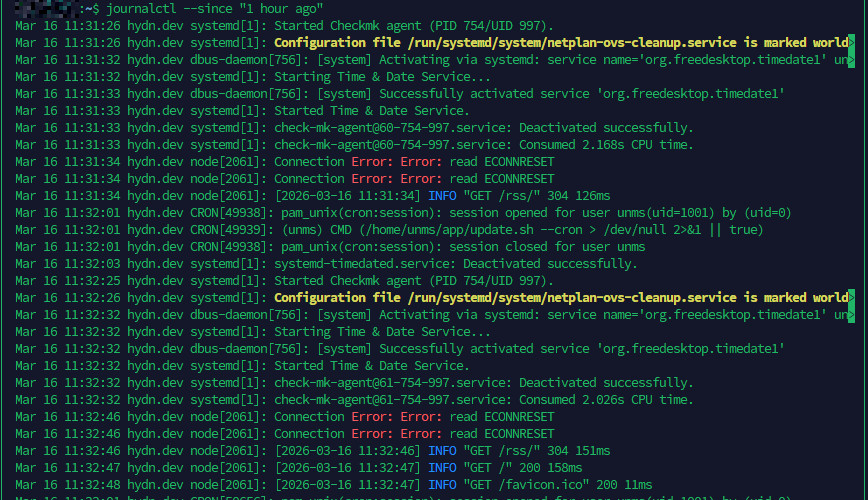This screenshot has height=500, width=868.
Task: Select the 11:32:25 Started Checkmk agent line
Action: point(285,281)
